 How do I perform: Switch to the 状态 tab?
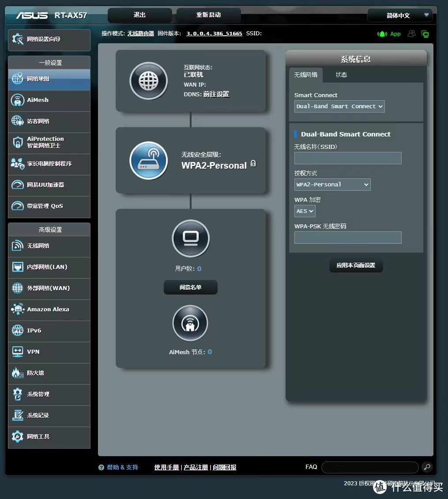pos(341,75)
